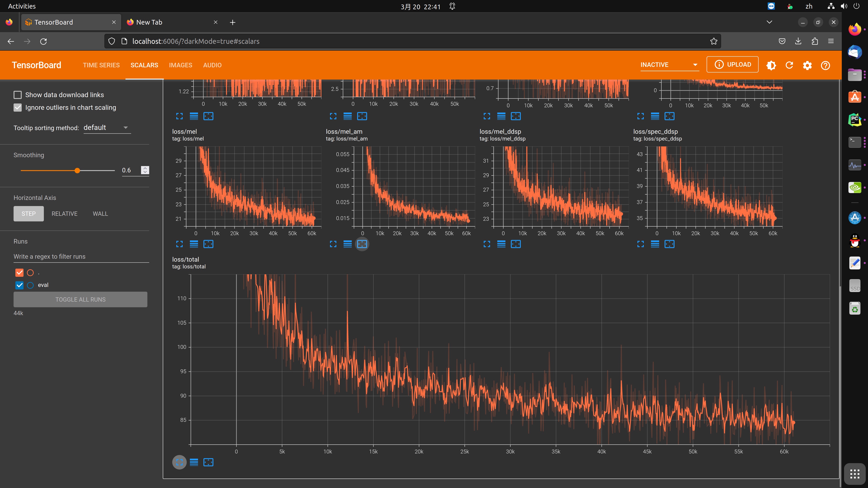Viewport: 868px width, 488px height.
Task: Open the AUDIO dashboard tab
Action: [212, 65]
